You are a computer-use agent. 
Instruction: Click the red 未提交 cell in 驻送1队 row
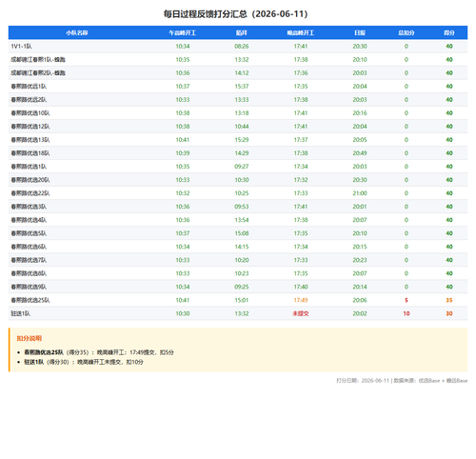coord(301,313)
